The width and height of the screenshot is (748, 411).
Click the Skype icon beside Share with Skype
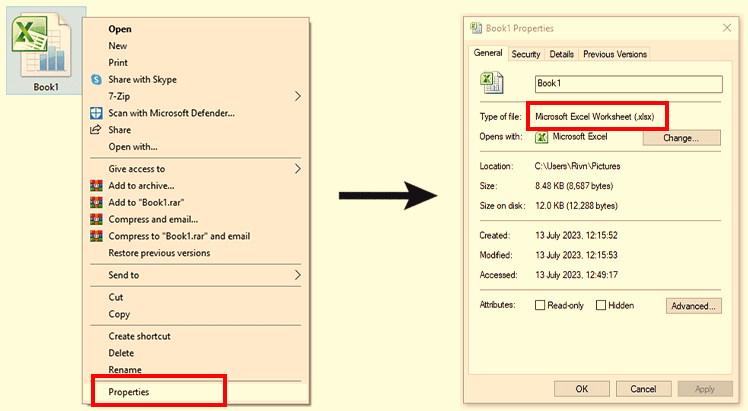[97, 79]
